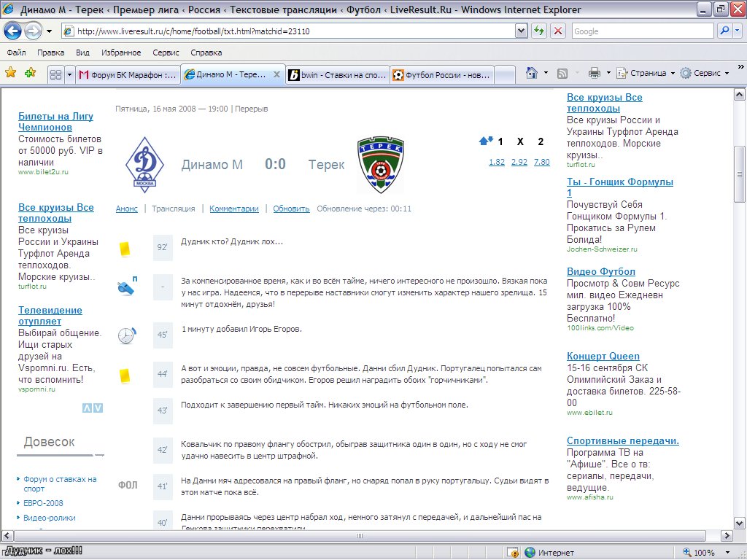Open the Файл menu
Image resolution: width=747 pixels, height=560 pixels.
tap(17, 52)
